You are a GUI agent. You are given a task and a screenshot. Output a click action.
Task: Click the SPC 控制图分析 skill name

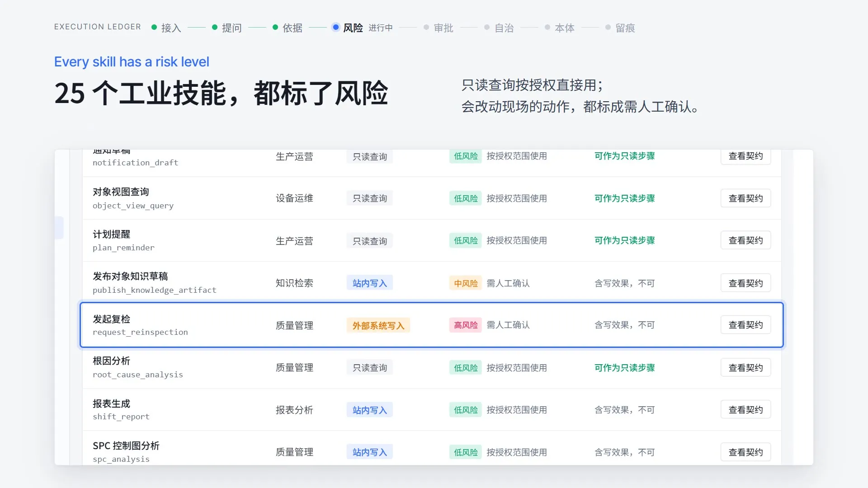click(x=126, y=446)
